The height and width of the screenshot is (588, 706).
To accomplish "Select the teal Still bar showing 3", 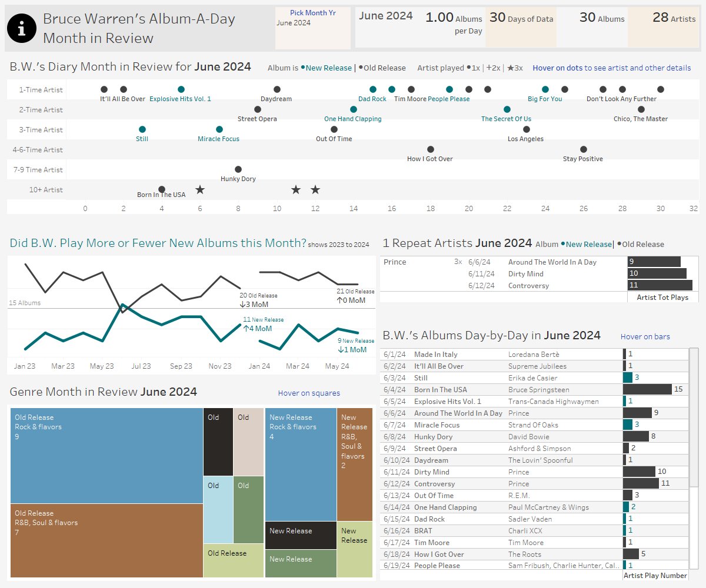I will pyautogui.click(x=628, y=377).
